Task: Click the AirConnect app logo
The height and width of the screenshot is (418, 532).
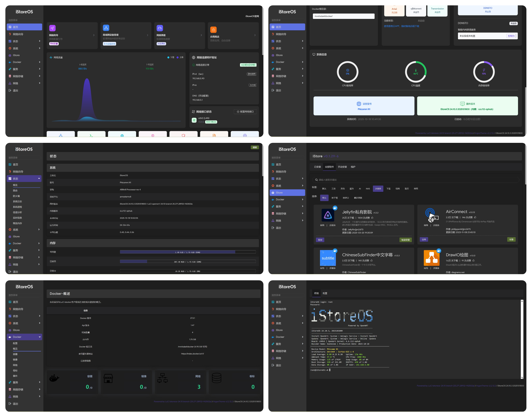Action: click(432, 215)
